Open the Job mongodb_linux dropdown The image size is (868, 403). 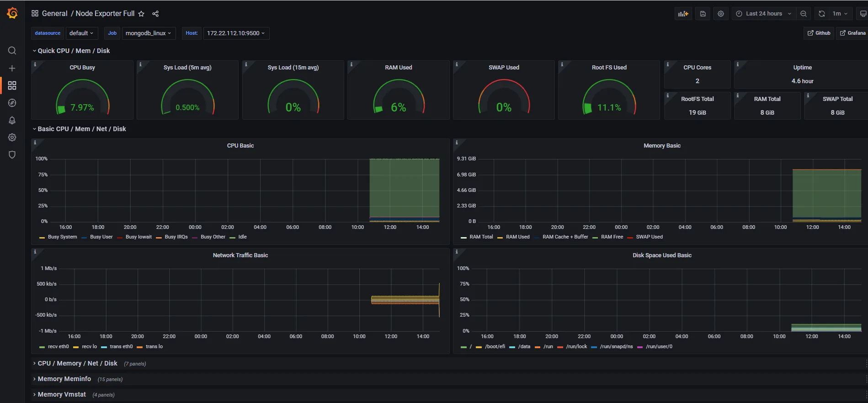click(149, 33)
